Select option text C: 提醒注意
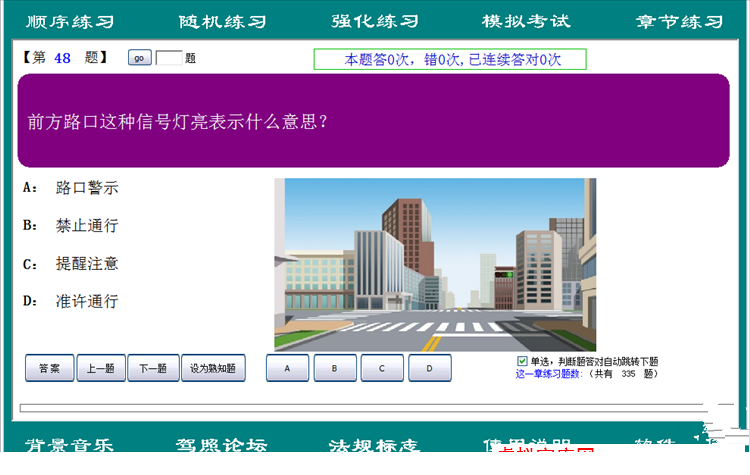 tap(71, 264)
